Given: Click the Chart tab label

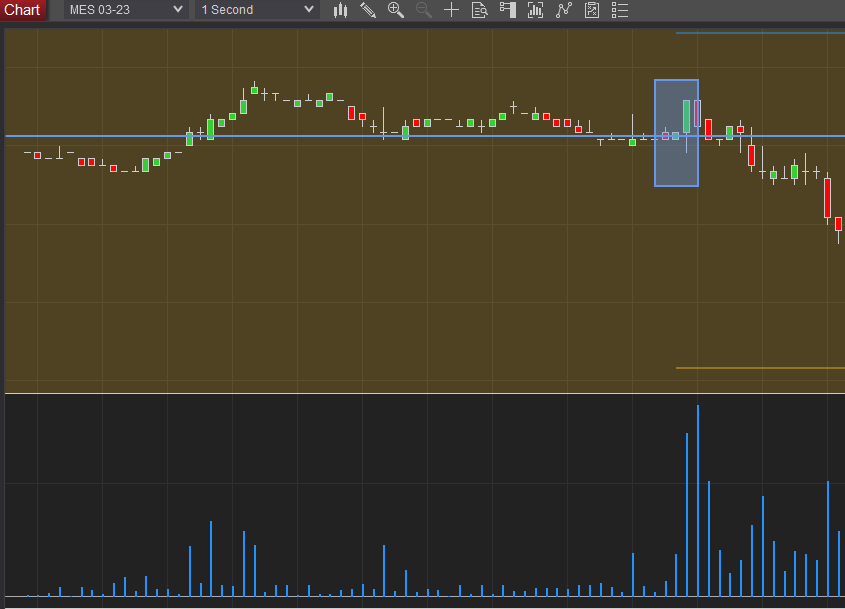Looking at the screenshot, I should 22,10.
